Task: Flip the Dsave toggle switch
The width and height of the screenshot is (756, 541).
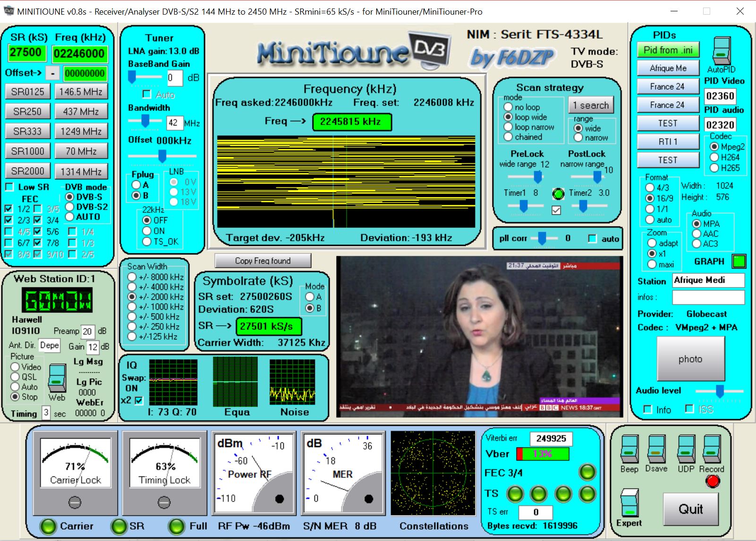Action: (656, 449)
